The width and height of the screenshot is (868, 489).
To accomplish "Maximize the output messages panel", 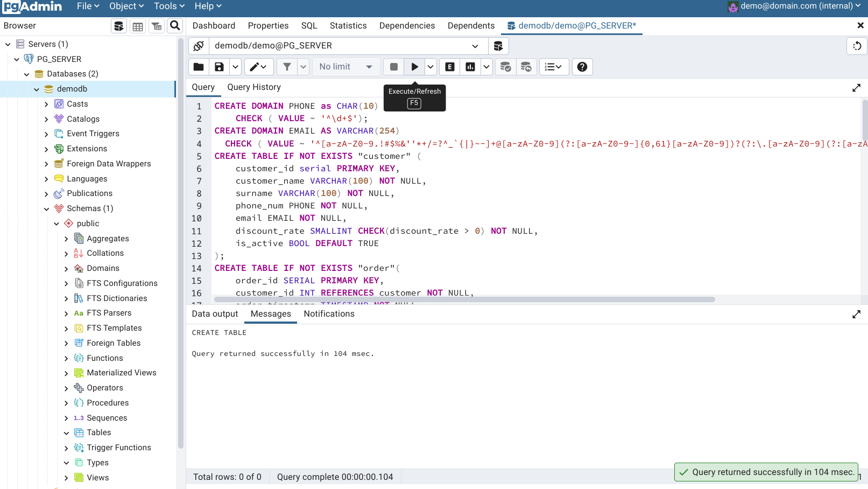I will click(857, 314).
